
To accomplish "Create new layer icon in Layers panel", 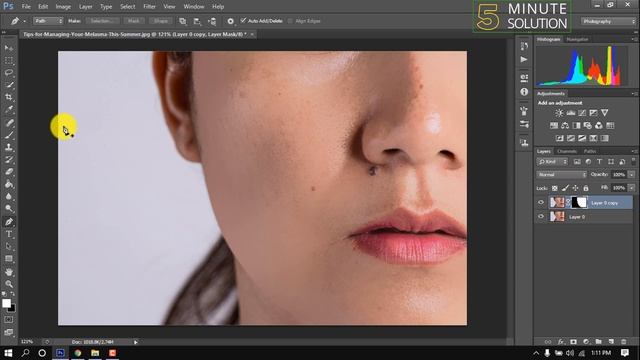I will tap(611, 342).
